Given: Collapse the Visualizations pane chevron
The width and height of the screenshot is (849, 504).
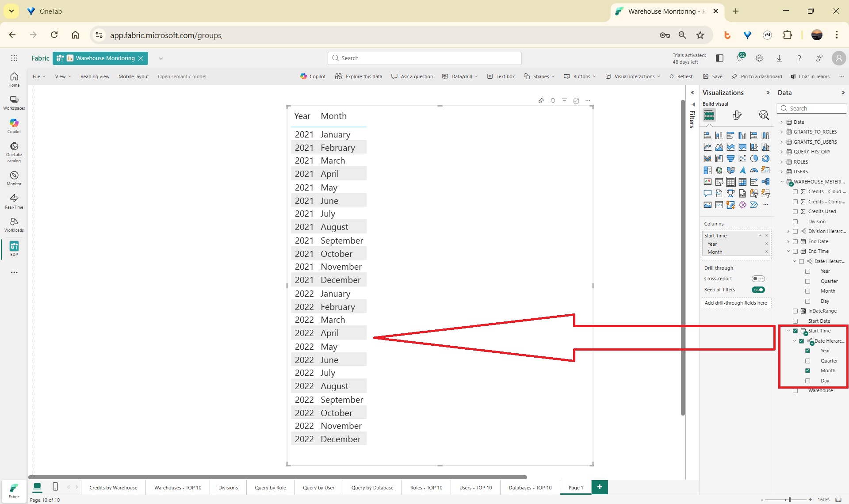Looking at the screenshot, I should pos(768,93).
